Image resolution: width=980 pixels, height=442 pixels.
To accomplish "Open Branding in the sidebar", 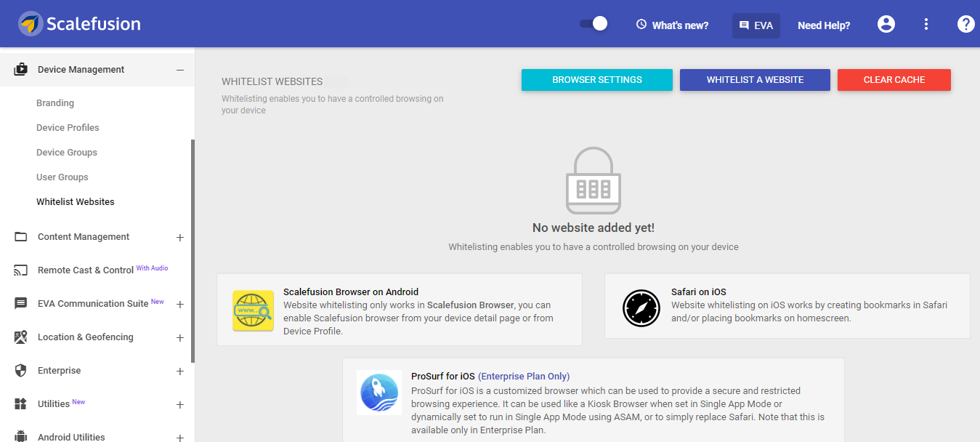I will 55,103.
